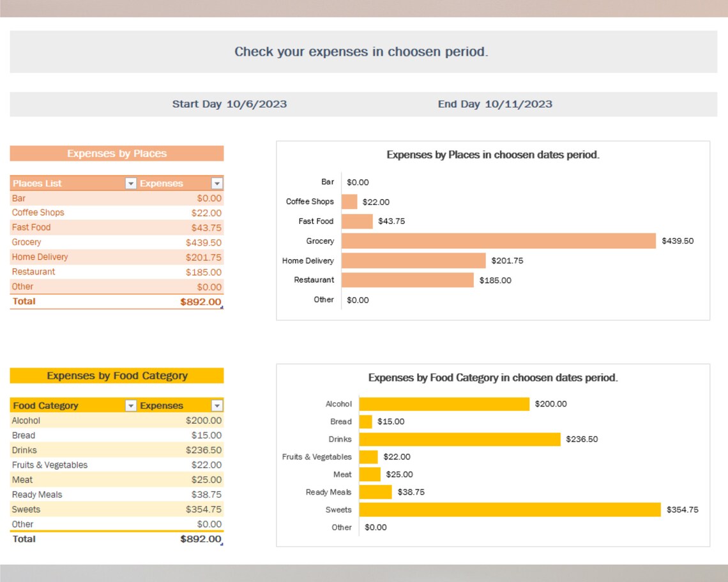Open the Food Category filter dropdown

[130, 405]
